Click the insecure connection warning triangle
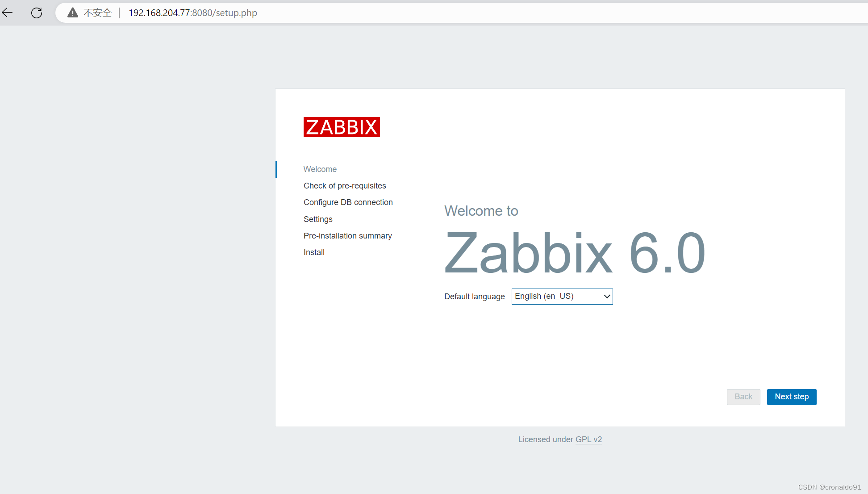 [x=72, y=13]
